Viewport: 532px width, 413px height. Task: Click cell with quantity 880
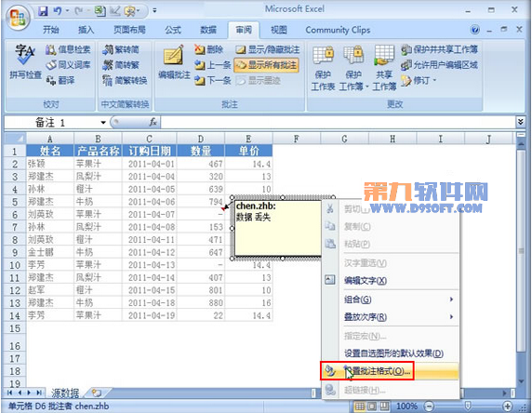point(201,302)
